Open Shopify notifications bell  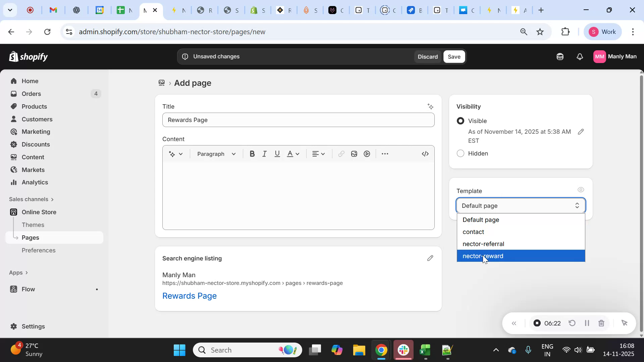580,57
